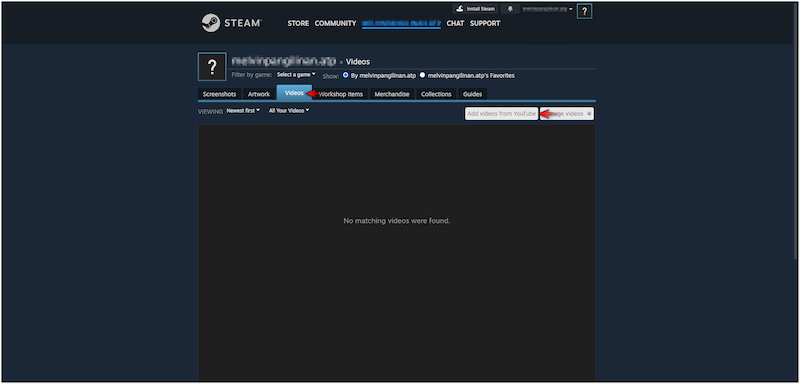Click the Steam logo icon
This screenshot has height=384, width=800.
(x=210, y=23)
